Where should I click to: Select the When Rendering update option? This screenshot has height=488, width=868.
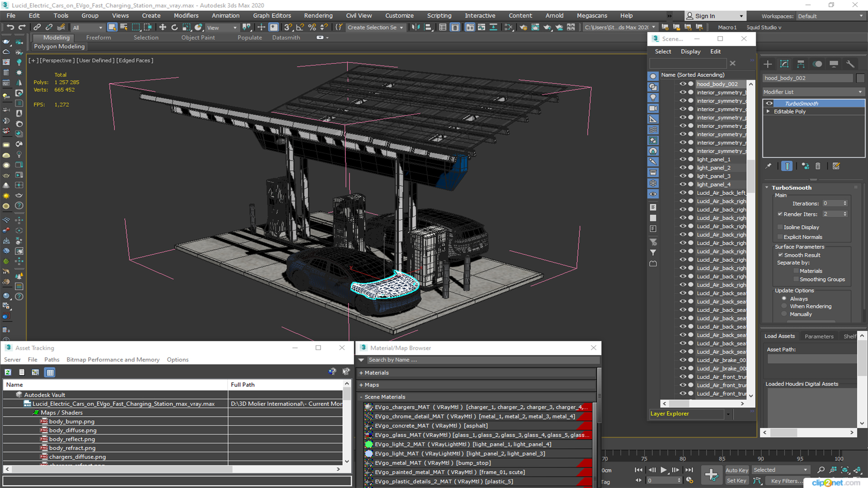coord(784,306)
